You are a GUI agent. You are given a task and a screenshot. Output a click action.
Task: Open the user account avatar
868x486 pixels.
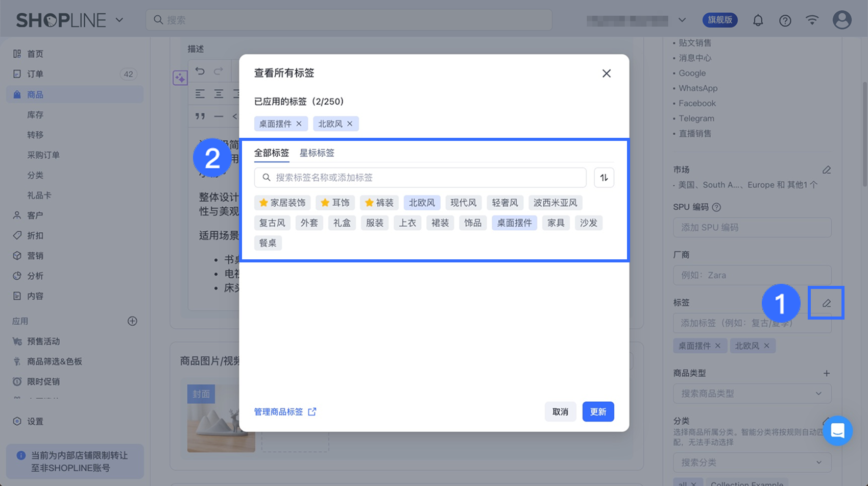click(x=842, y=20)
